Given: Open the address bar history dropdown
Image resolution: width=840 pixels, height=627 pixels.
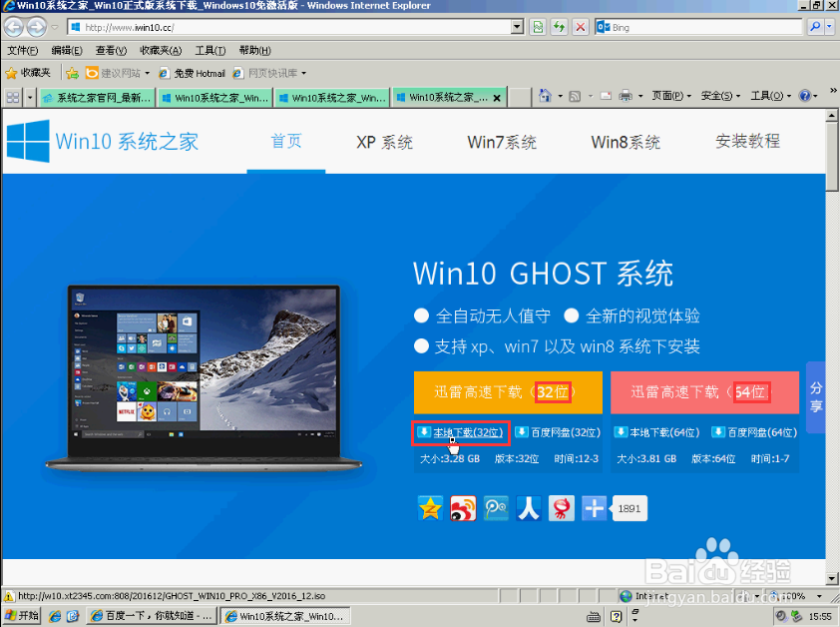Looking at the screenshot, I should (x=517, y=26).
